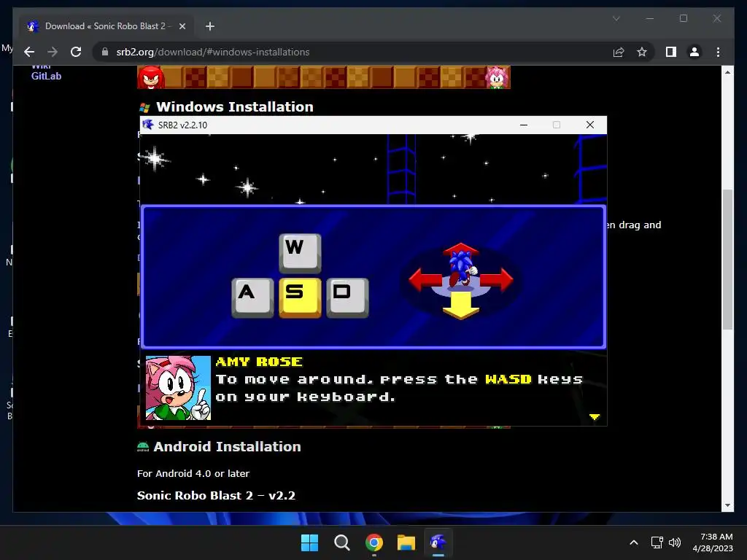Click the 'Sonic Robo Blast 2 – v2.2' text
The height and width of the screenshot is (560, 747).
(216, 495)
